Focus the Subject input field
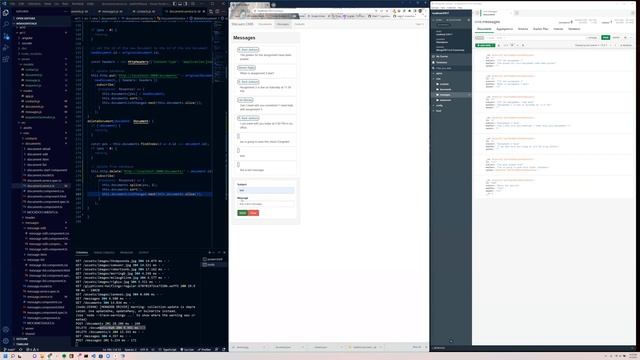640x360 pixels. tap(265, 190)
